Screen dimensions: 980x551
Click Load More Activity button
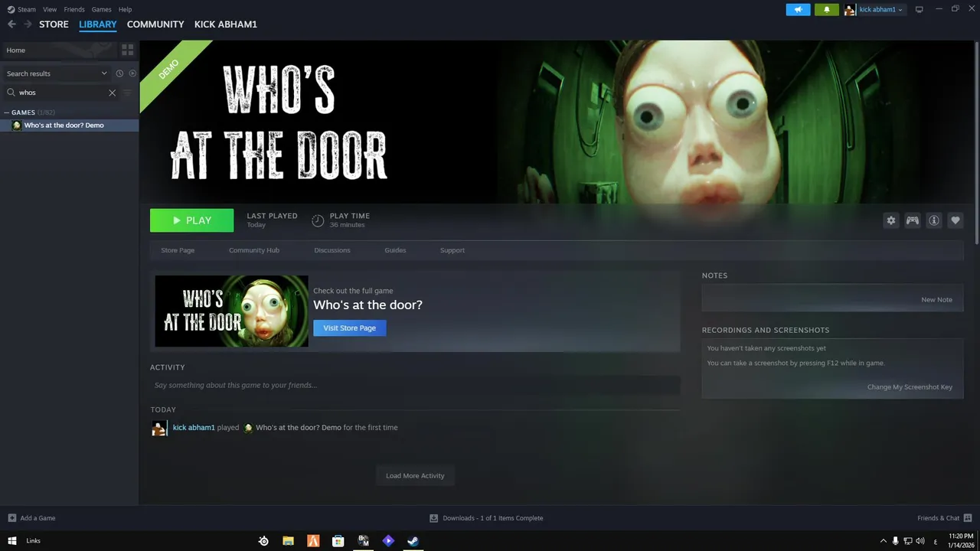[x=415, y=476]
